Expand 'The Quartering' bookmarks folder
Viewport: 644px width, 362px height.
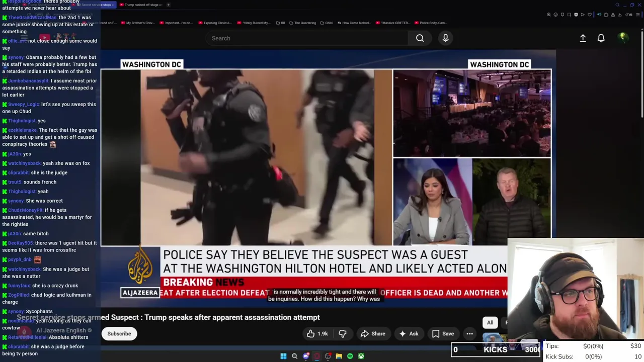pos(302,23)
